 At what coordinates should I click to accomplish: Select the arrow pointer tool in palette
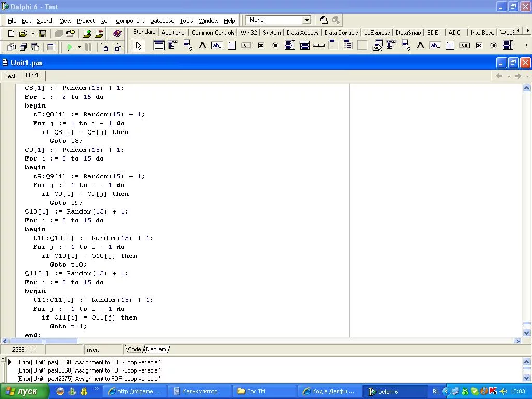point(138,46)
